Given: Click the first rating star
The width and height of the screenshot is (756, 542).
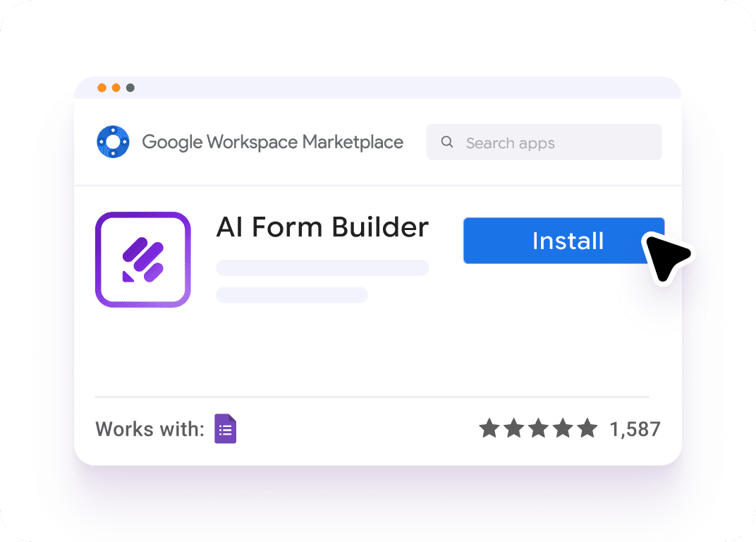Looking at the screenshot, I should coord(490,428).
